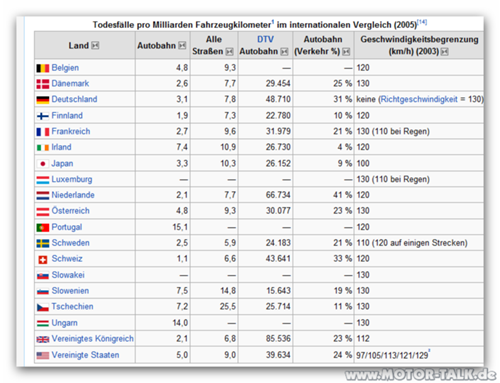Sort by the first Autobahn column icon

182,45
